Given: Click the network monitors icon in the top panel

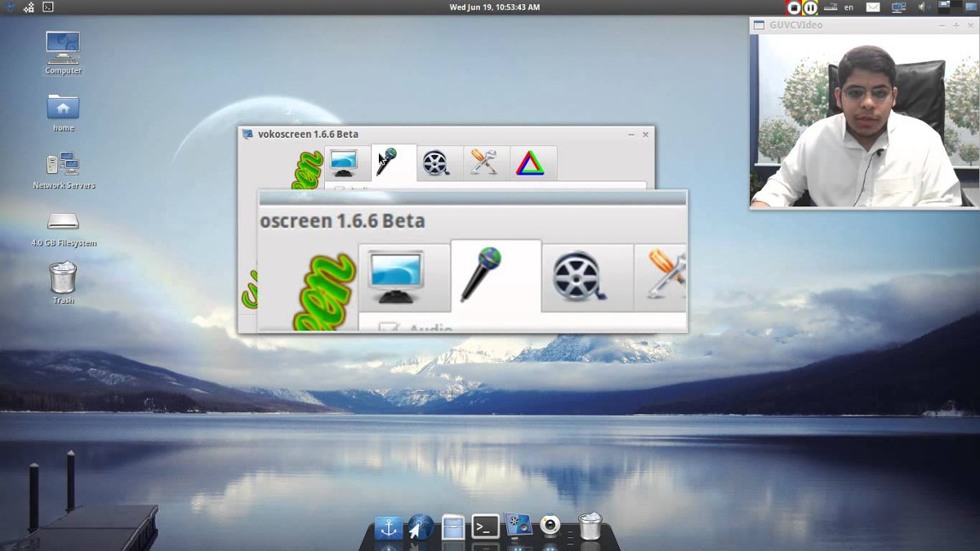Looking at the screenshot, I should click(899, 7).
